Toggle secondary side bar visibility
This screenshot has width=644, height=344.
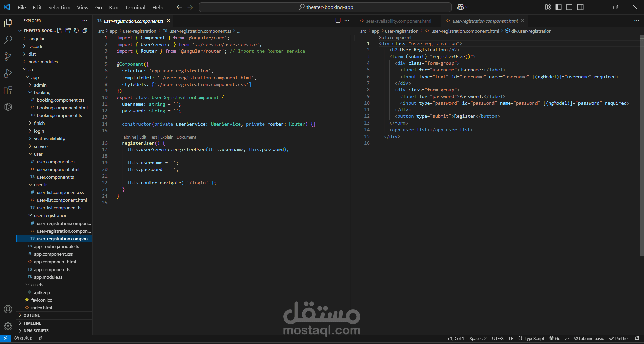click(x=580, y=7)
